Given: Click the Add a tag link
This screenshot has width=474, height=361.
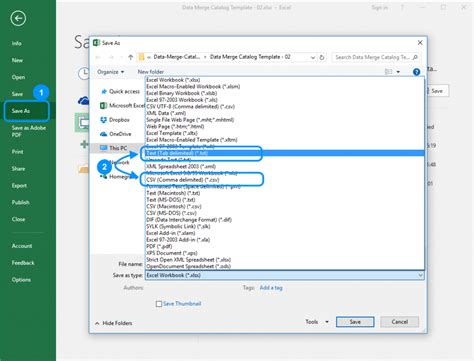Looking at the screenshot, I should click(x=271, y=288).
